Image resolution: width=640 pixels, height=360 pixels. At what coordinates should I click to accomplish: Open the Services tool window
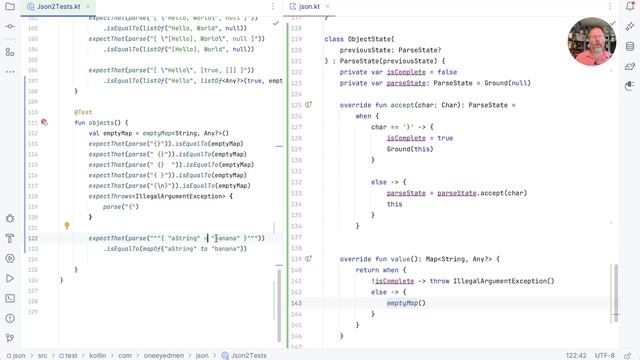(10, 258)
